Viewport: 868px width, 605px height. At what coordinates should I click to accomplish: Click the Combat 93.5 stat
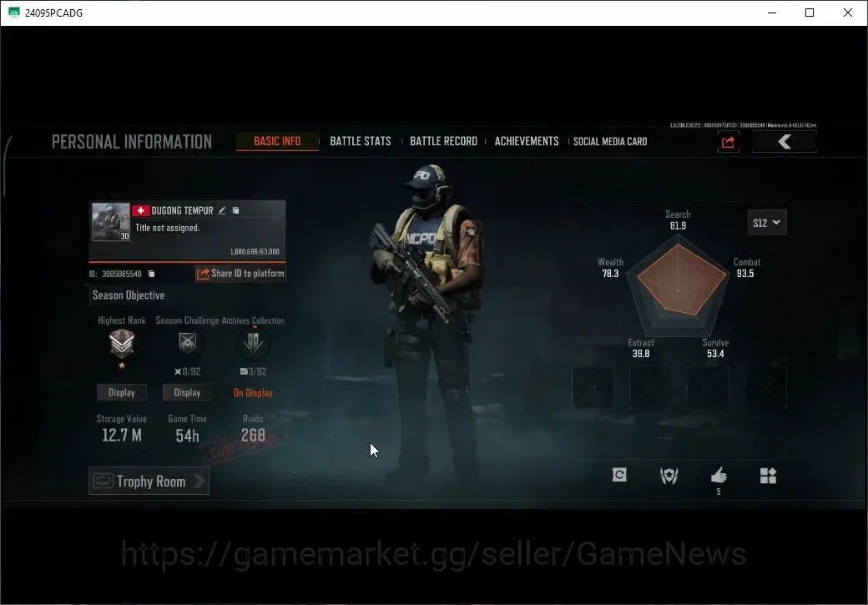click(746, 267)
